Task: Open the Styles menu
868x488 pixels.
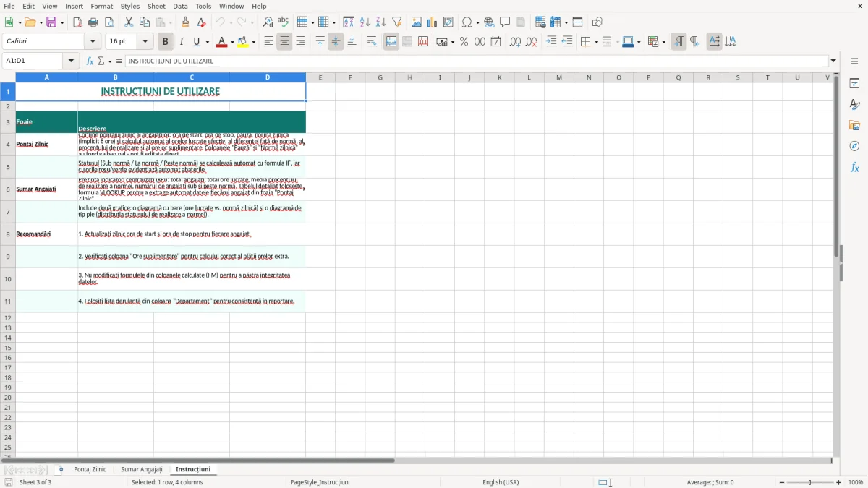Action: 130,6
